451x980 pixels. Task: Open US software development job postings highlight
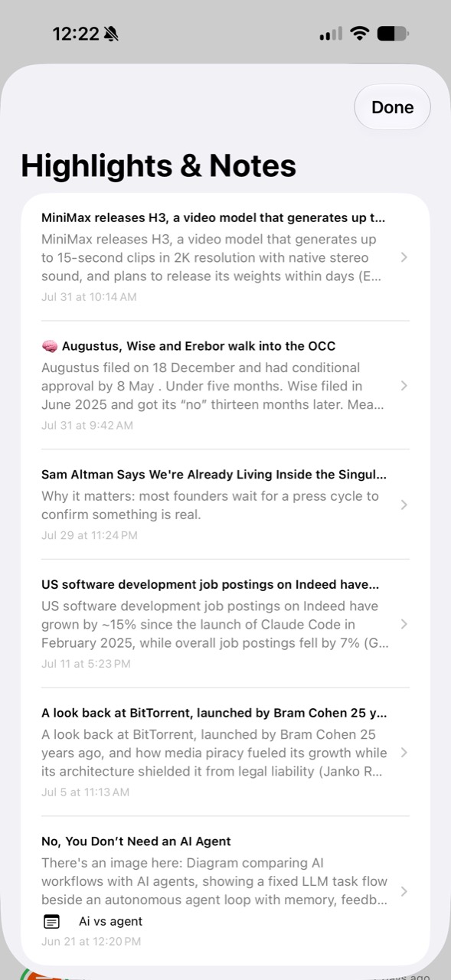(x=225, y=623)
